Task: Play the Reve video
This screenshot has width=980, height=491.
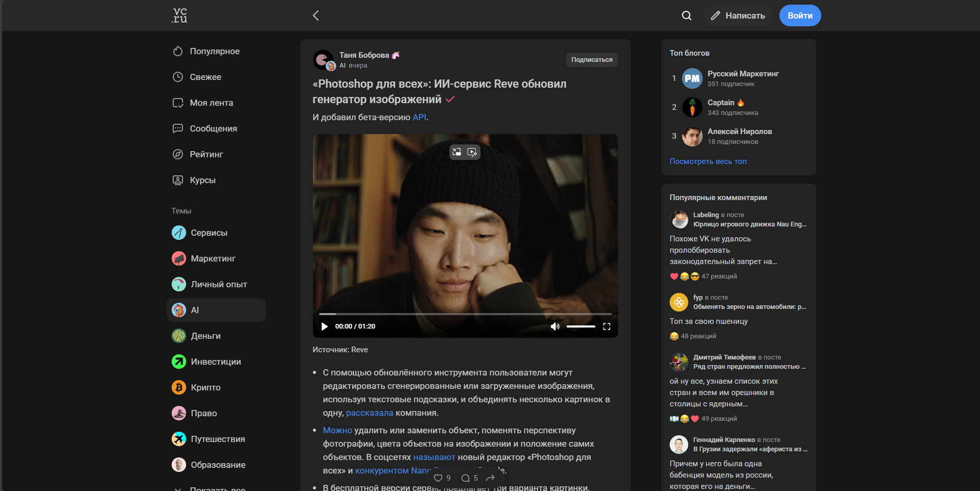Action: [x=324, y=326]
